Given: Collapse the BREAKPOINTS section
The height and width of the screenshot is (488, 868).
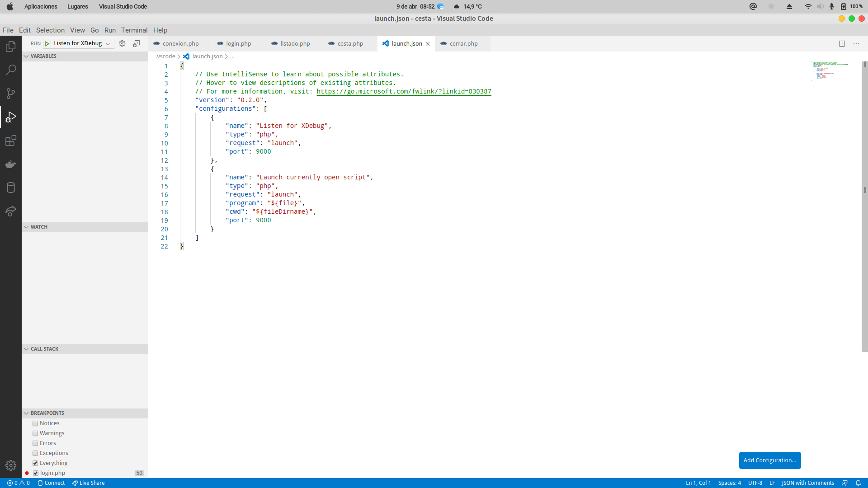Looking at the screenshot, I should (x=85, y=413).
